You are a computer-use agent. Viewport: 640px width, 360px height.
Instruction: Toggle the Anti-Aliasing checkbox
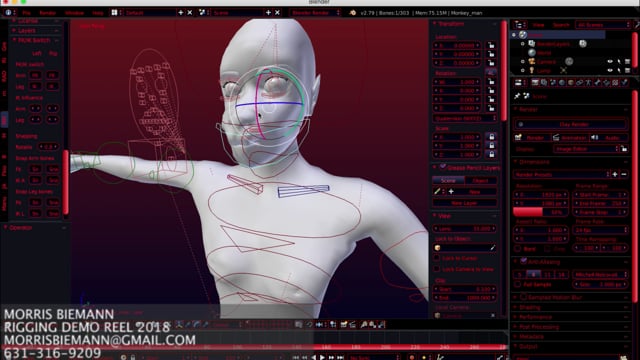(x=524, y=261)
